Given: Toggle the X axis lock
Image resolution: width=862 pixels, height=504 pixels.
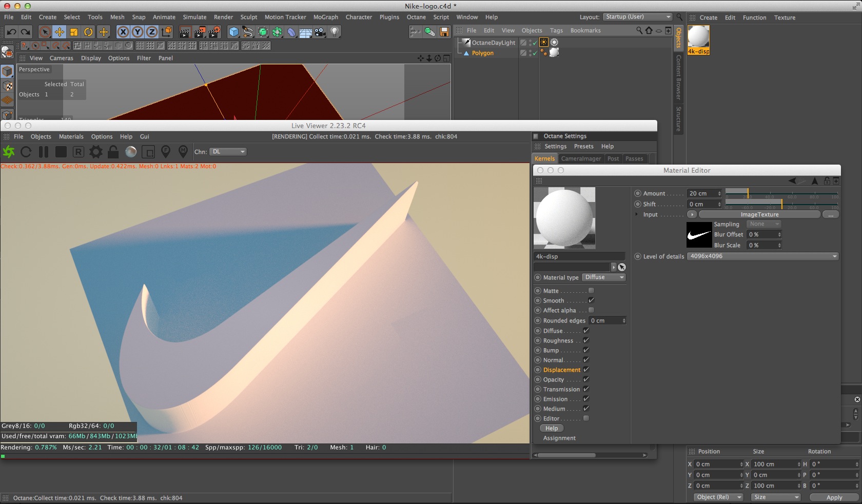Looking at the screenshot, I should 123,32.
